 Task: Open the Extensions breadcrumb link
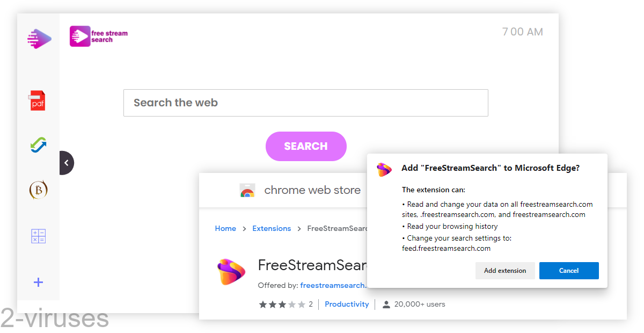click(x=272, y=228)
